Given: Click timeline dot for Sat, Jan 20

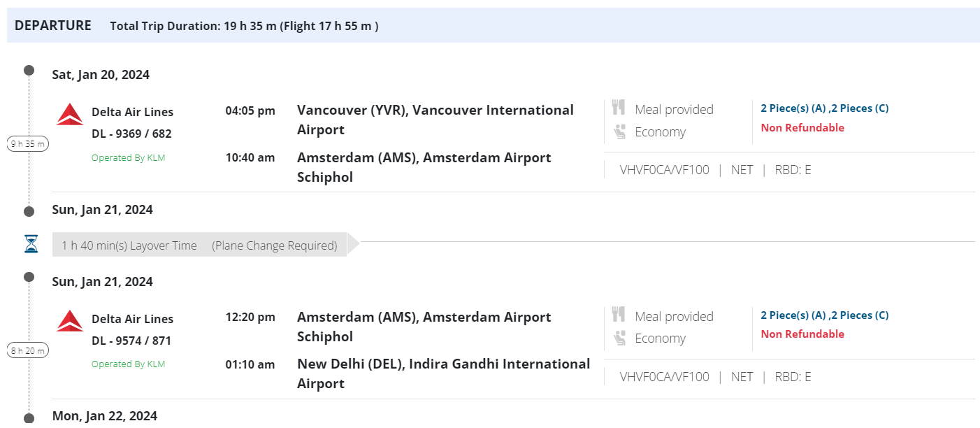Looking at the screenshot, I should click(x=29, y=70).
